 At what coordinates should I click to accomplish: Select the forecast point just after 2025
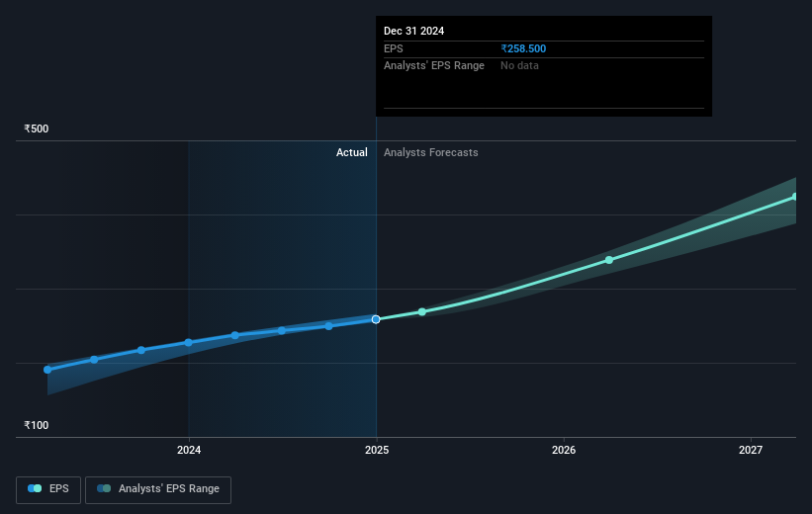click(422, 311)
